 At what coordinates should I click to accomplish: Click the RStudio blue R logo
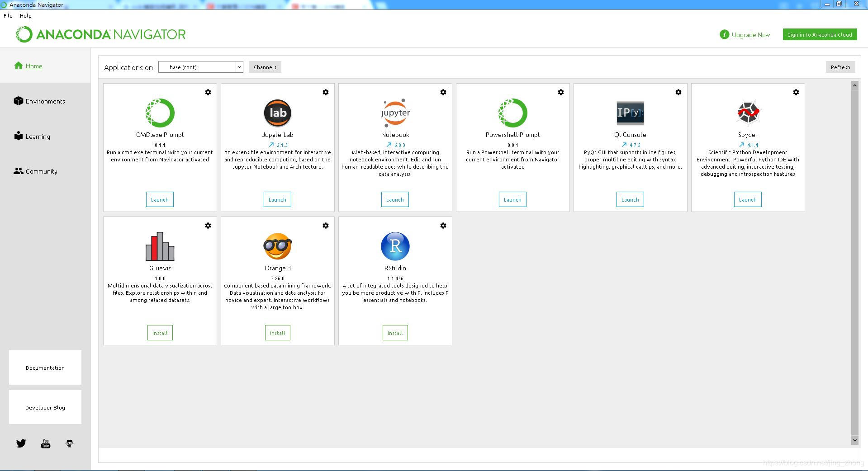[x=395, y=246]
